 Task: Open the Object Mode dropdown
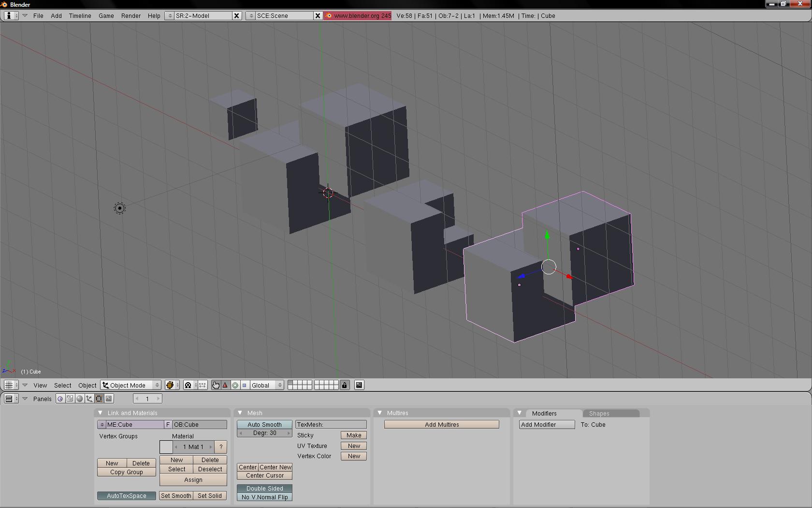click(131, 385)
